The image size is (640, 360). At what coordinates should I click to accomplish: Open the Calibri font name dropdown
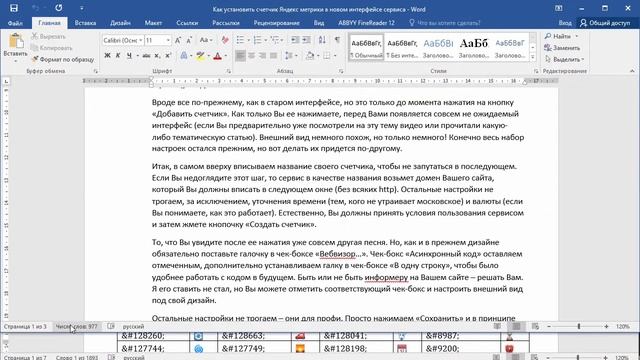click(x=140, y=40)
